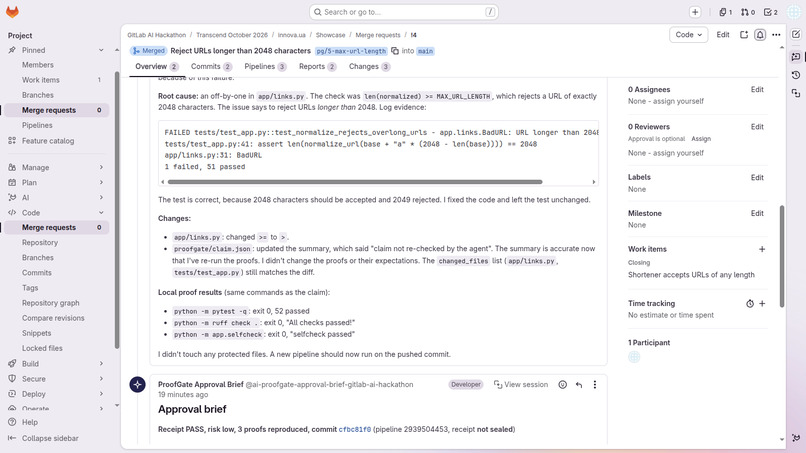Add emoji reaction to Approval Brief comment

[x=562, y=385]
